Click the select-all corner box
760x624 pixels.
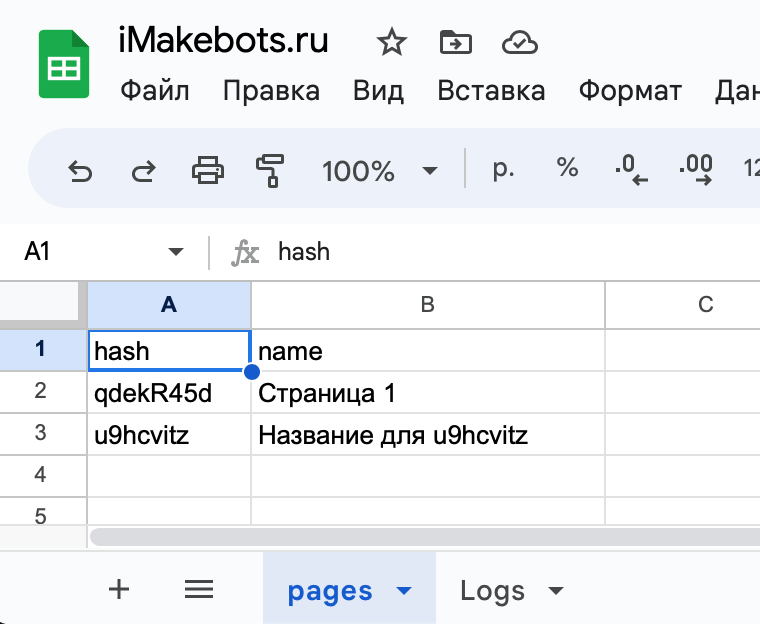[x=40, y=302]
